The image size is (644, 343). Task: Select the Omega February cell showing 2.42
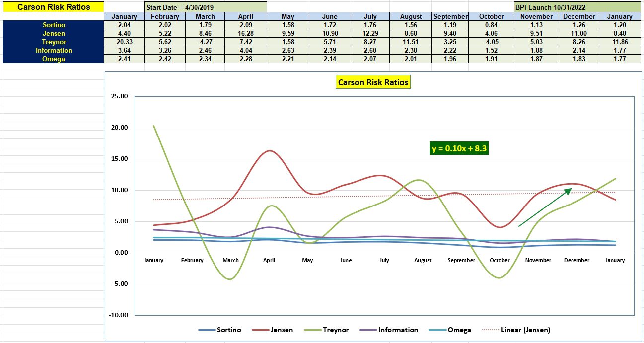pyautogui.click(x=165, y=59)
